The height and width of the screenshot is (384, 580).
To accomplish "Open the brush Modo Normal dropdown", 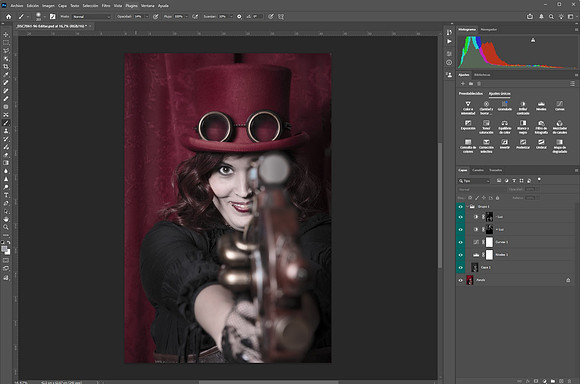I will coord(91,17).
